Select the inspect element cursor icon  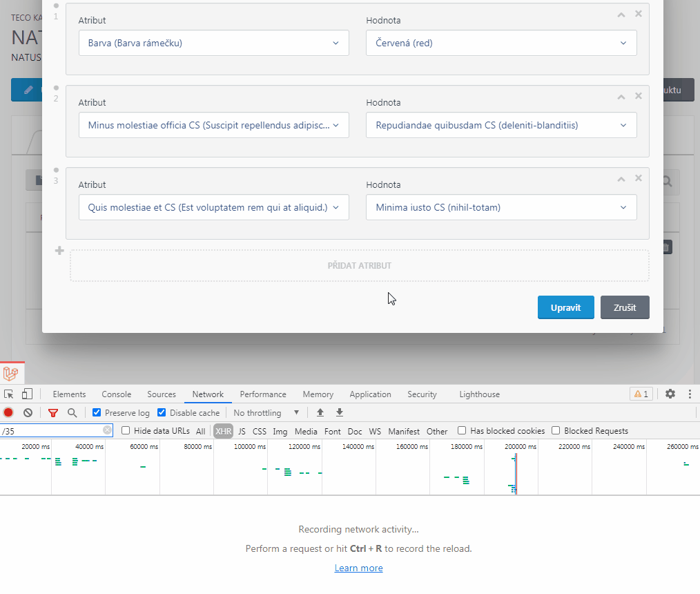(10, 394)
